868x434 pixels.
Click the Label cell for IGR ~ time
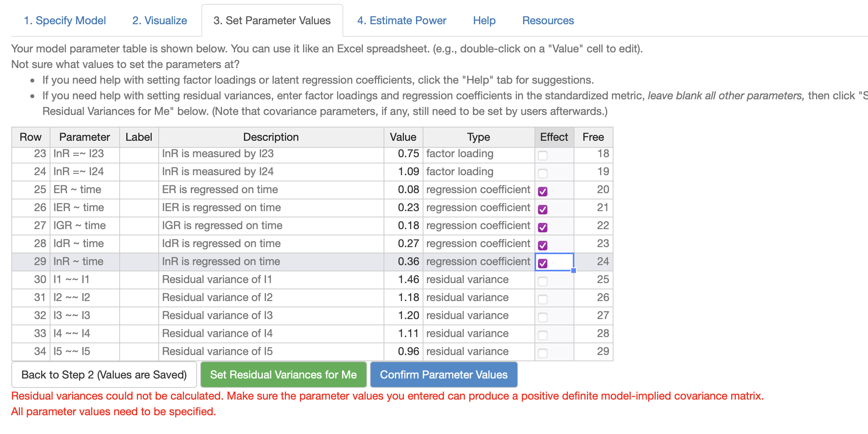tap(139, 226)
